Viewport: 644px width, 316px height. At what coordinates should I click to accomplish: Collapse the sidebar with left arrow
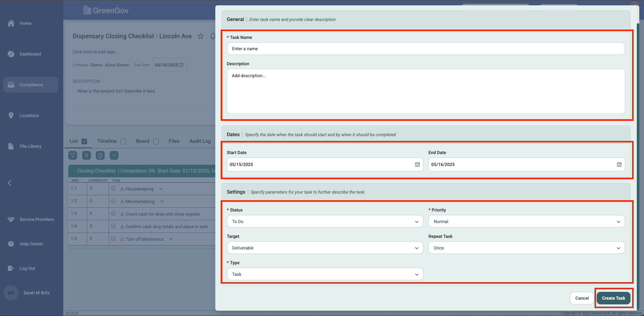click(x=10, y=183)
